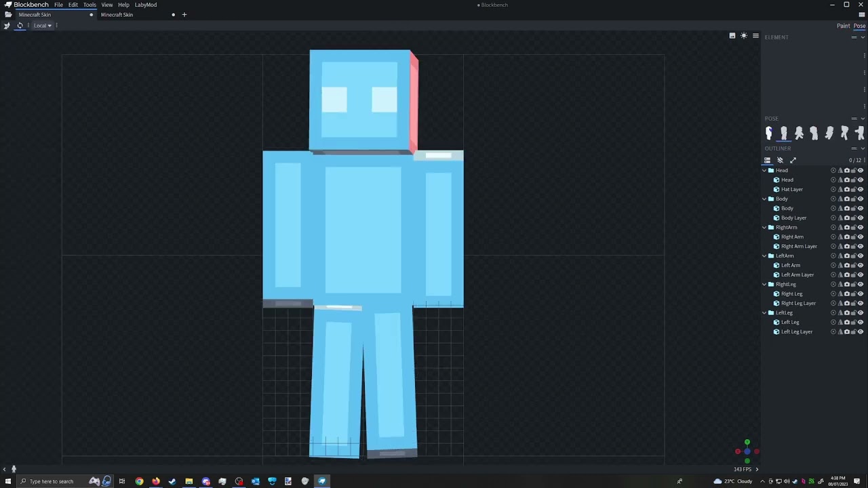Toggle outliner options view icon

coord(768,161)
